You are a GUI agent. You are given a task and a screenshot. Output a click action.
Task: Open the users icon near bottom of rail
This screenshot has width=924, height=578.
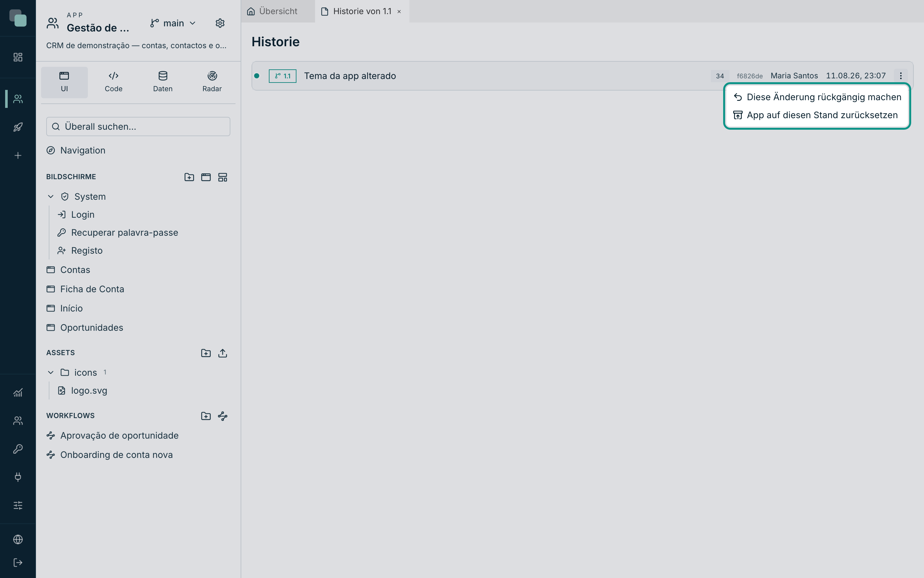click(18, 421)
